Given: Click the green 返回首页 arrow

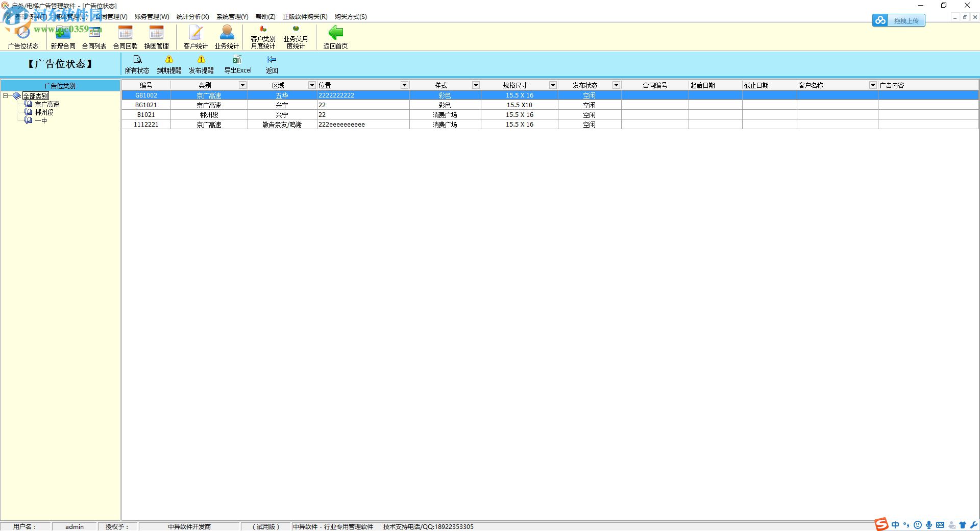Looking at the screenshot, I should tap(335, 37).
